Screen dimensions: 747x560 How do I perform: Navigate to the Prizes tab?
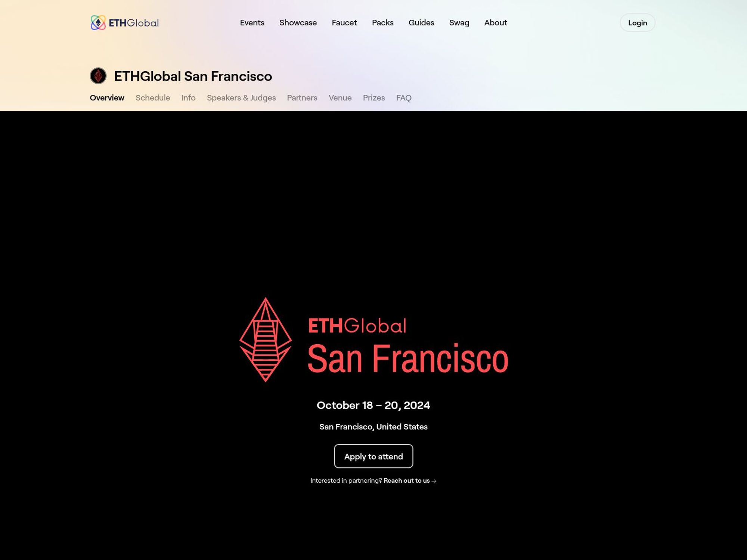(x=373, y=98)
